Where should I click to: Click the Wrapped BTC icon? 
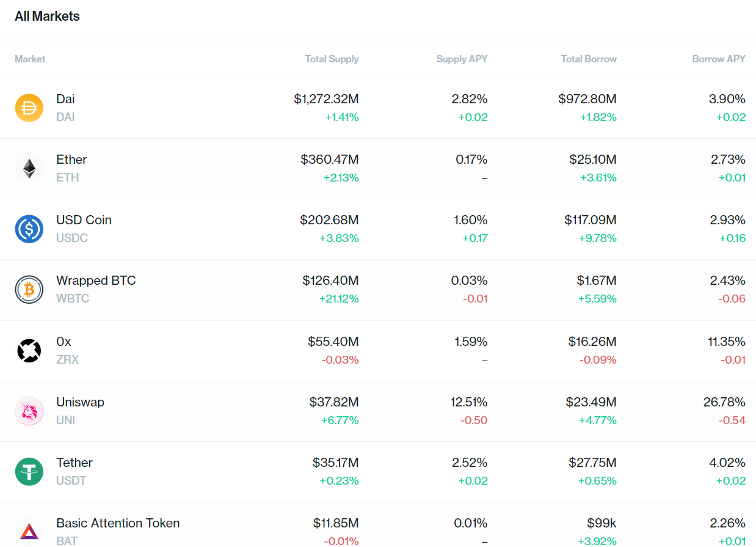29,289
